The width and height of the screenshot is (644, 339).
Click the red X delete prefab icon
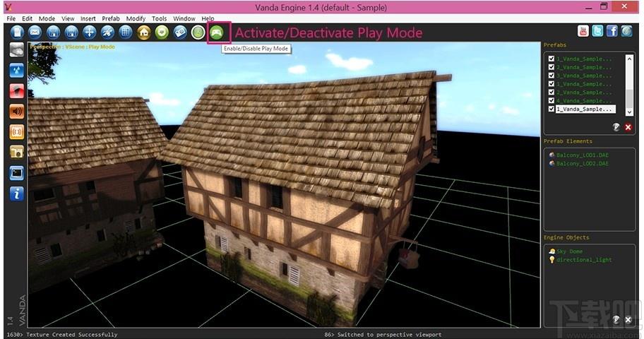[628, 127]
